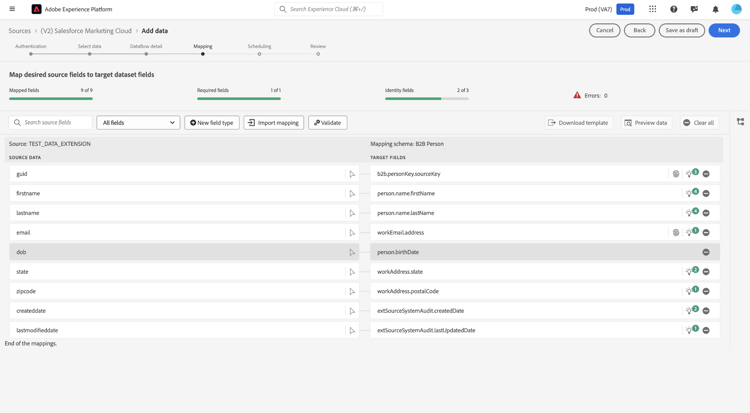Viewport: 750px width, 413px height.
Task: Click the Adobe Experience Platform logo
Action: pyautogui.click(x=36, y=9)
